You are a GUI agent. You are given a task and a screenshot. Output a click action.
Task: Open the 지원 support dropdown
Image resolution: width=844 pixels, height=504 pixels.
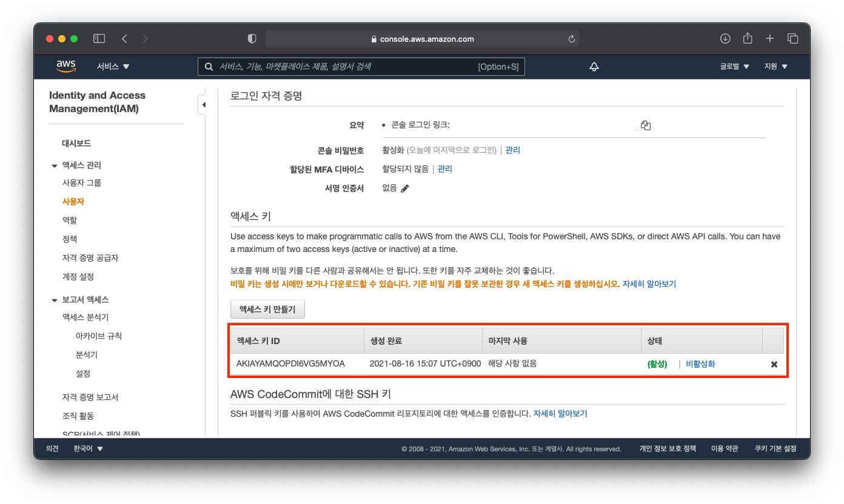[776, 67]
